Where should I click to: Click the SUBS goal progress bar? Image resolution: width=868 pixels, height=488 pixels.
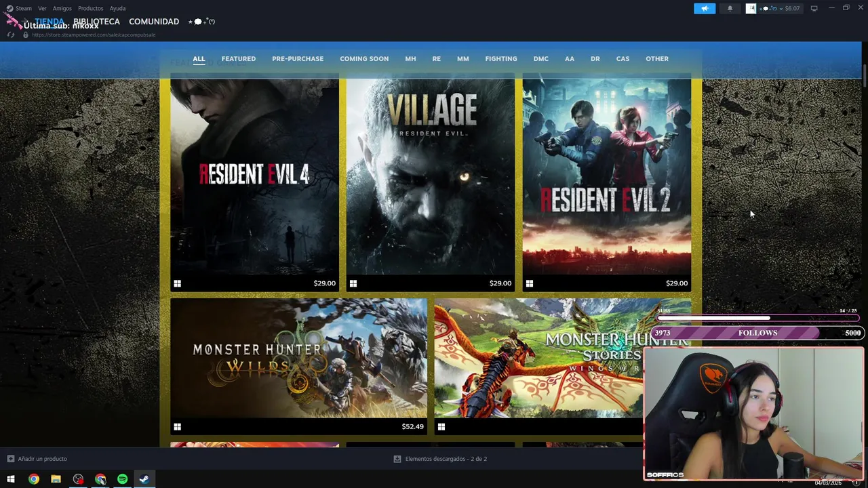pos(758,317)
